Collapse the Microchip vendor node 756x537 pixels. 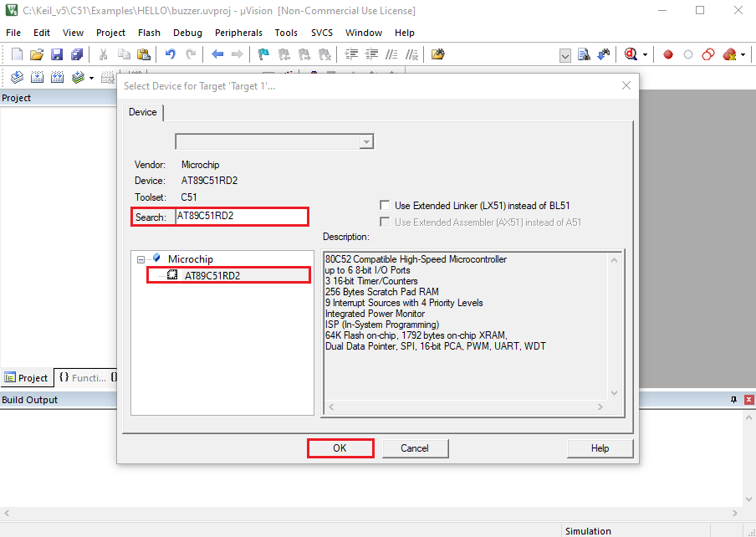pyautogui.click(x=139, y=258)
